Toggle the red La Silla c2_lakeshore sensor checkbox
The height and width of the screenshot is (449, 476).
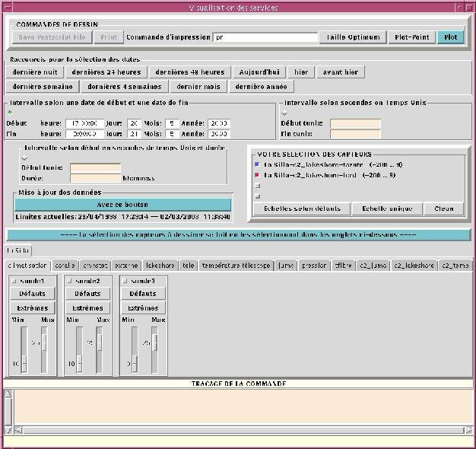coord(258,174)
